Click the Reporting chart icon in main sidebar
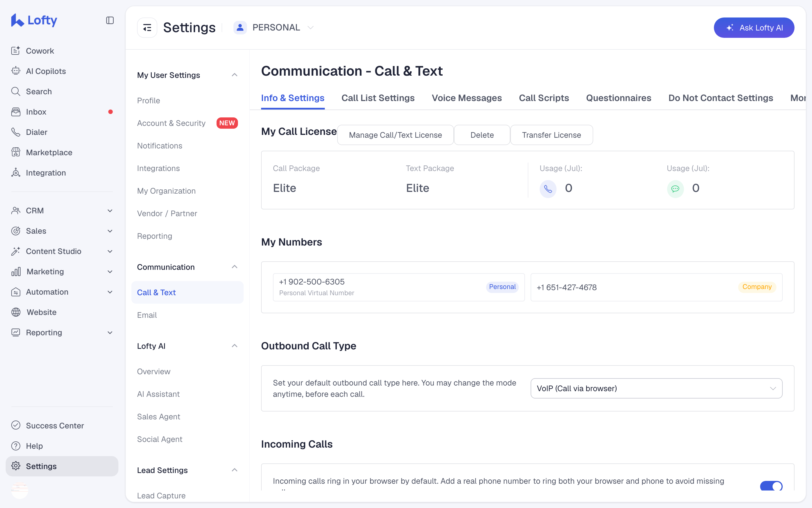This screenshot has height=508, width=812. 16,333
